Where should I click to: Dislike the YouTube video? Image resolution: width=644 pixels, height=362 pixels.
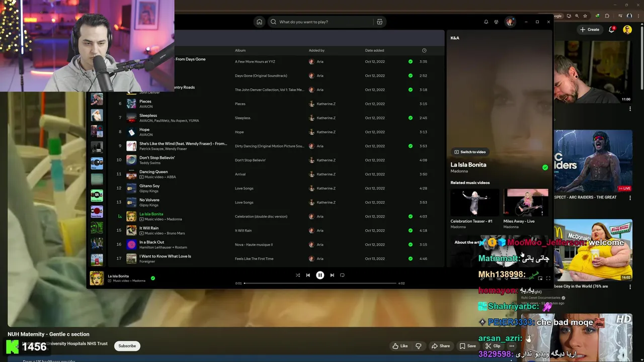click(418, 346)
